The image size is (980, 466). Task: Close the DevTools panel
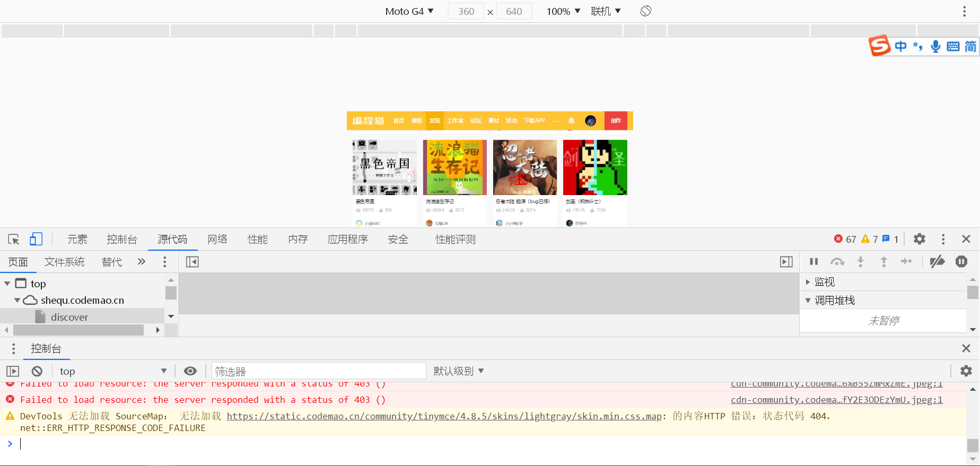[966, 239]
